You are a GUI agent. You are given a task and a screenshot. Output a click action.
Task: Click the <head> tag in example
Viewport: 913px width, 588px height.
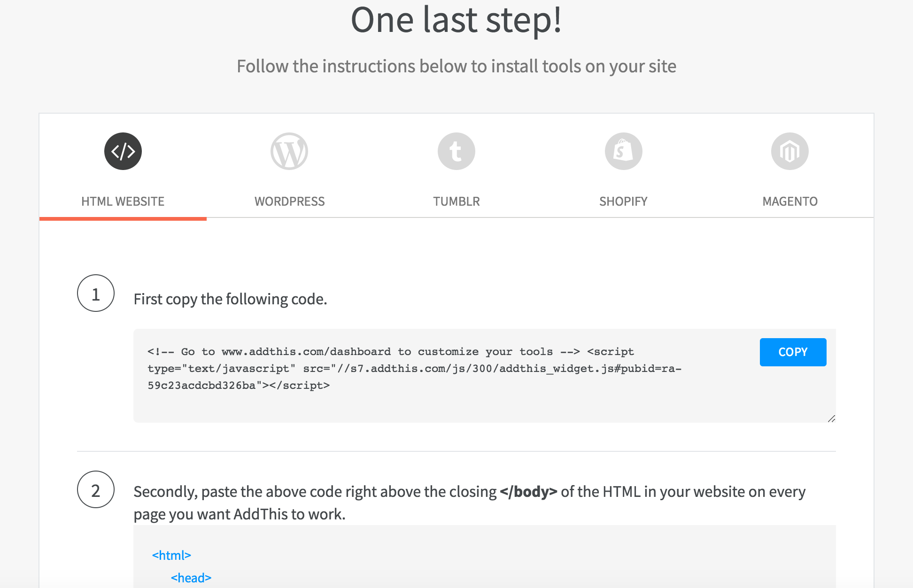coord(191,578)
